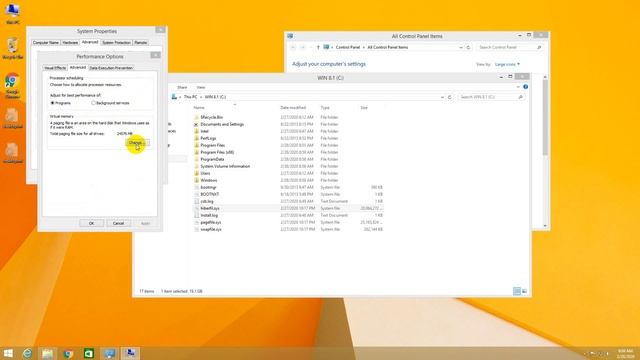Open address bar history dropdown in WIN 8.1 (C:) window
The image size is (640, 360).
[442, 97]
